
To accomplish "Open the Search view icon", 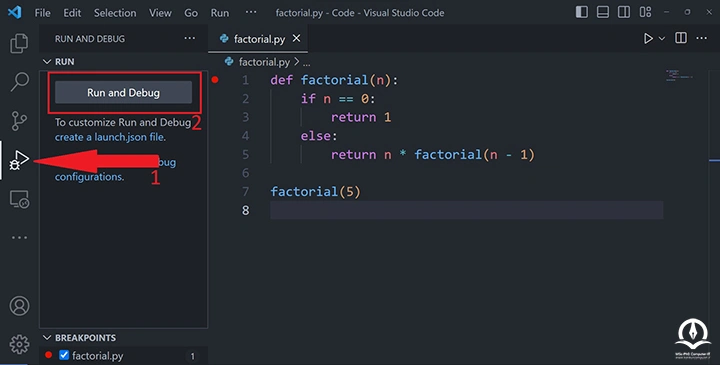I will (x=19, y=81).
